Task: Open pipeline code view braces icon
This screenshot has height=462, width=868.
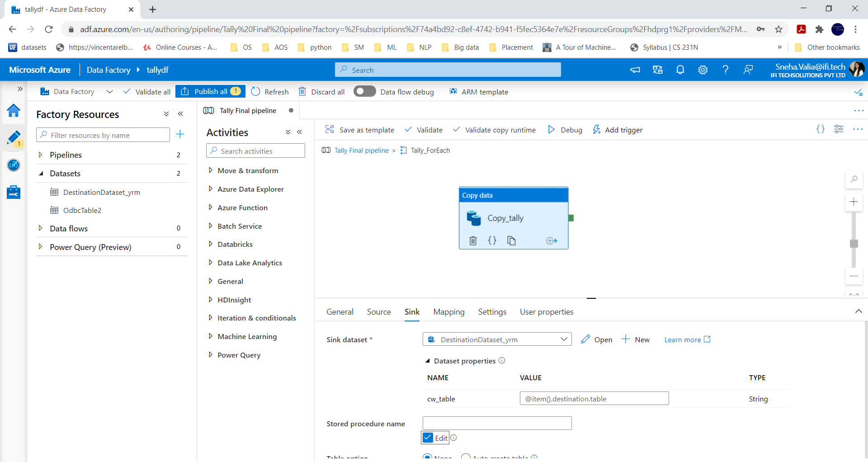Action: click(x=821, y=129)
